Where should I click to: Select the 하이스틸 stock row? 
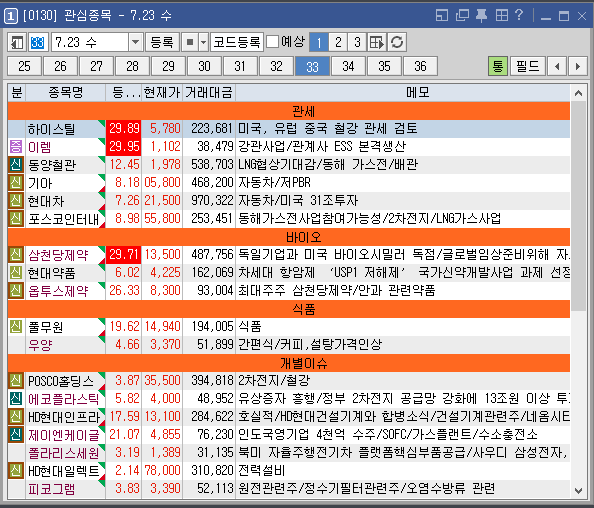tap(289, 129)
